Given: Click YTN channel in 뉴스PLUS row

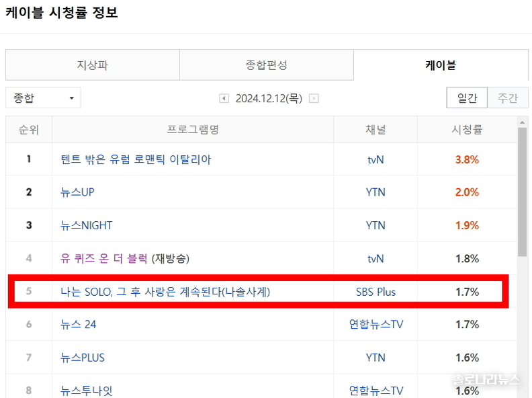Looking at the screenshot, I should point(375,358).
